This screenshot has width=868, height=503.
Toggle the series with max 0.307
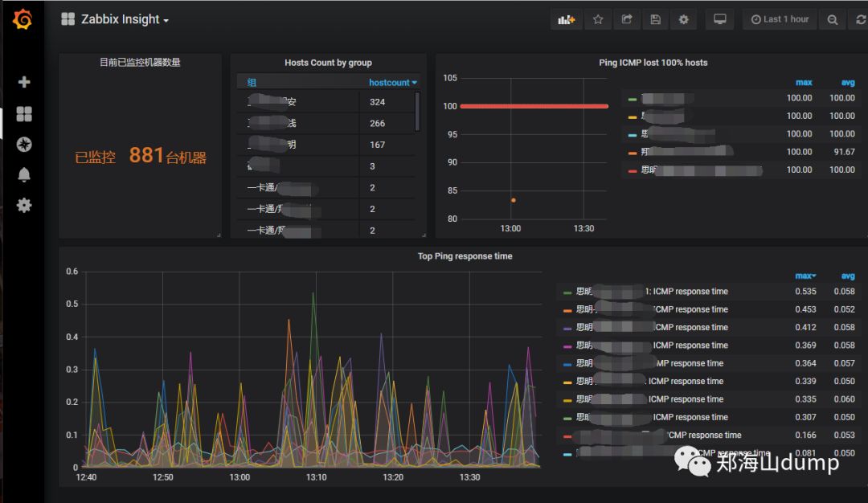tap(652, 417)
